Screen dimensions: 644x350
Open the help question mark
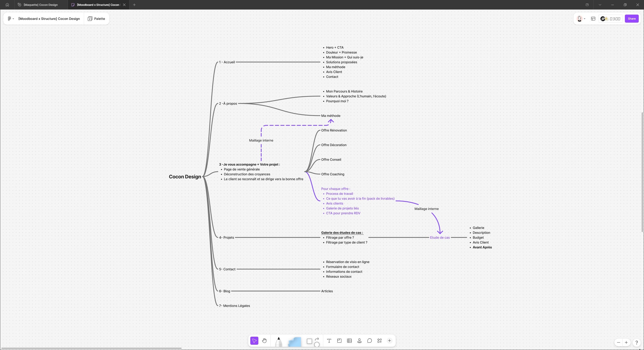tap(636, 342)
